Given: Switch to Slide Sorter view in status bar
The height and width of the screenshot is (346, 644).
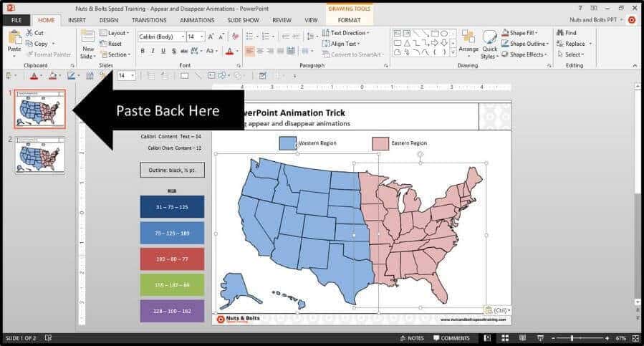Looking at the screenshot, I should [x=505, y=338].
